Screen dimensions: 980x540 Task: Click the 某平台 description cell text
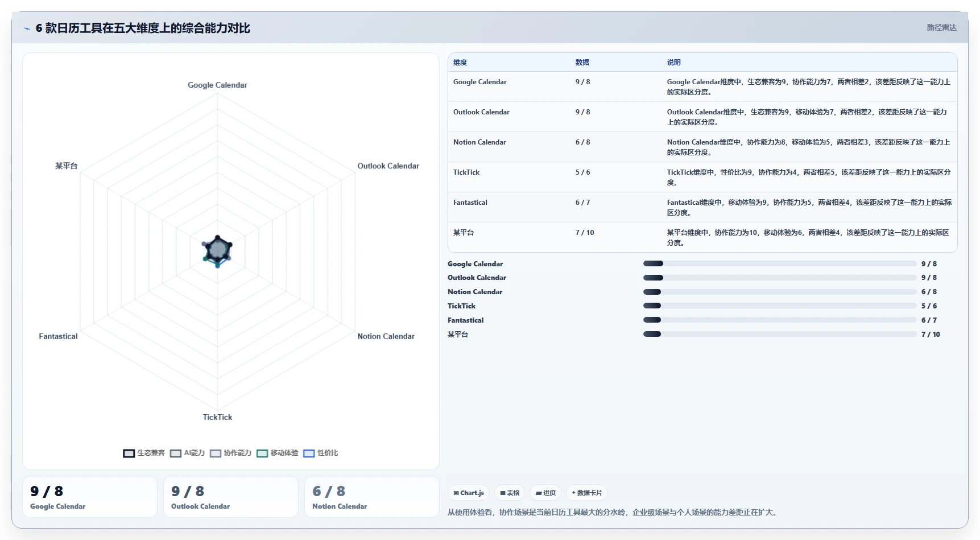[808, 238]
